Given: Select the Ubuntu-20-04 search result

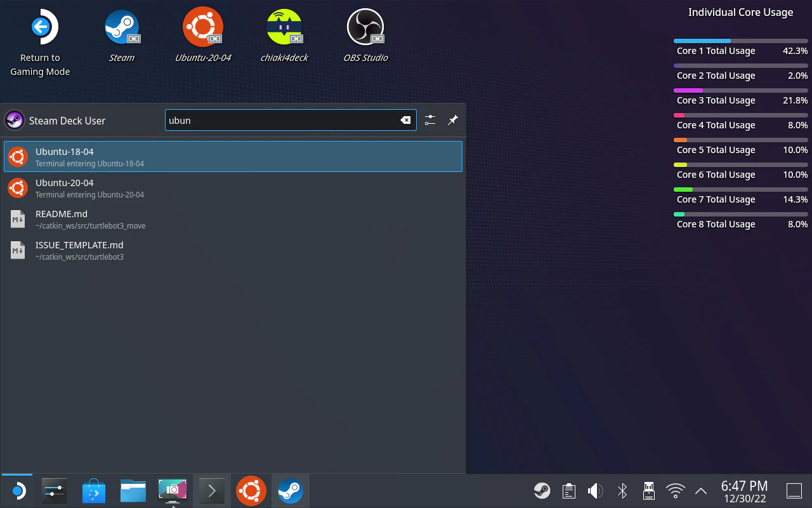Looking at the screenshot, I should click(x=233, y=188).
